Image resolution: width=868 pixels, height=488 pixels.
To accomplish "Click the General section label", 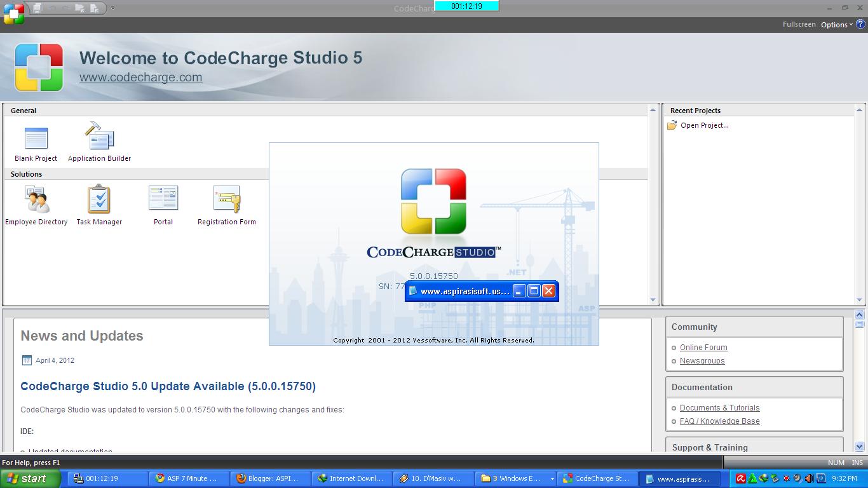I will pyautogui.click(x=24, y=111).
